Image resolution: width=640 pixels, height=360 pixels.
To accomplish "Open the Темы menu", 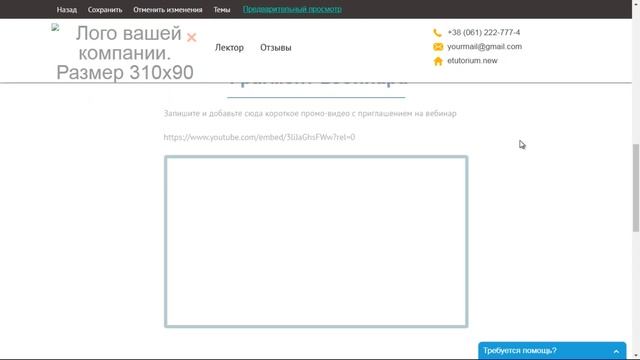I will point(222,9).
